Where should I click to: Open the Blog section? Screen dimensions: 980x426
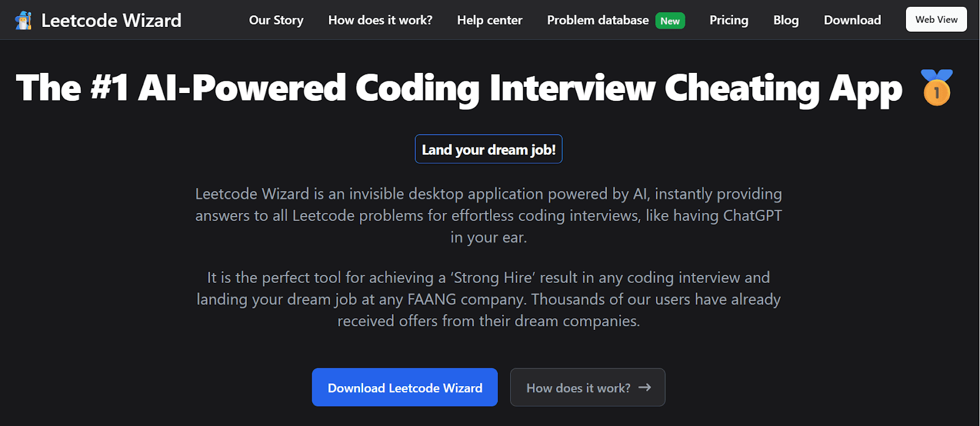click(785, 20)
